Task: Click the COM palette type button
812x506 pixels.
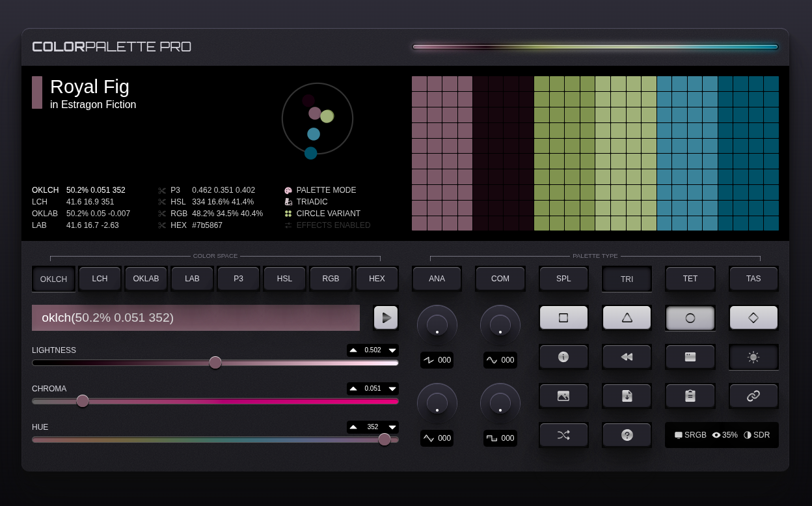Action: click(500, 279)
